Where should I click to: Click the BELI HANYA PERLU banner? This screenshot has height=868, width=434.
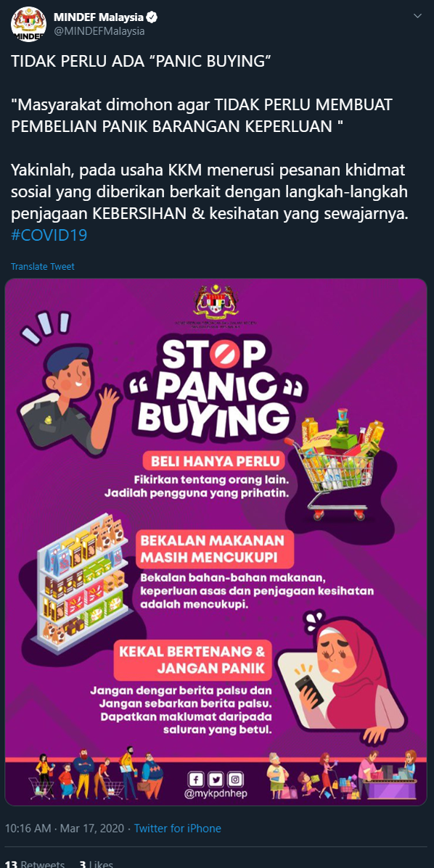point(215,462)
